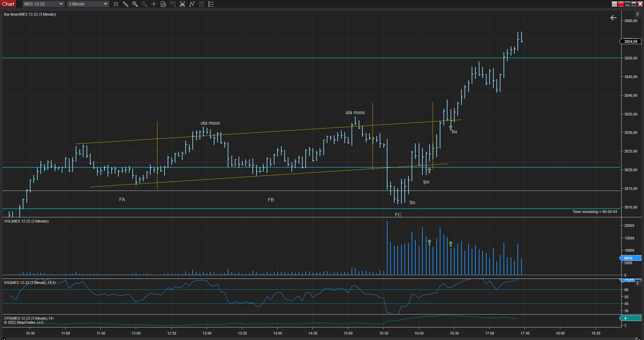Image resolution: width=644 pixels, height=340 pixels.
Task: Click the F button on RSI panel
Action: [x=637, y=283]
